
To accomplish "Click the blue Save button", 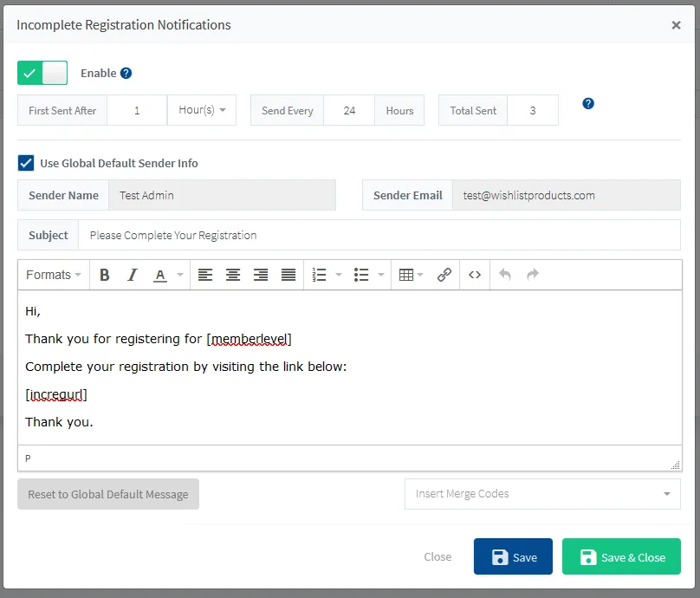I will [513, 556].
